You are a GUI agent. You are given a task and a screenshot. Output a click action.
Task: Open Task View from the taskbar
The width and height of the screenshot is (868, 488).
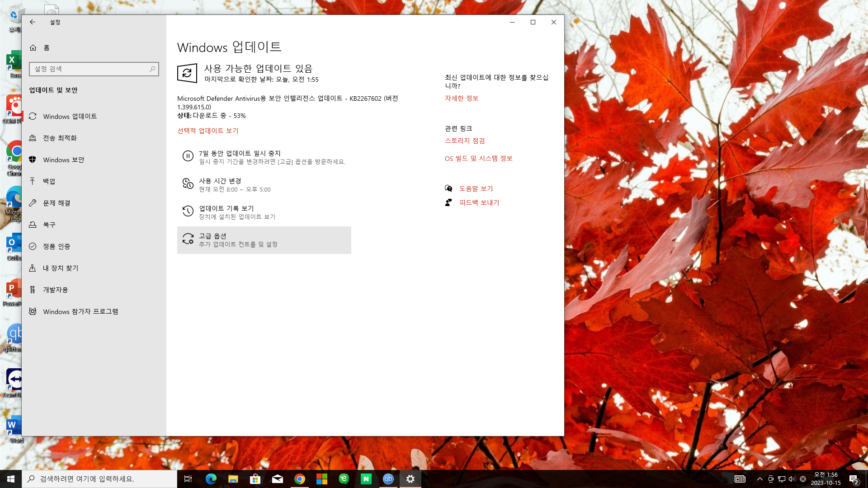pyautogui.click(x=188, y=479)
